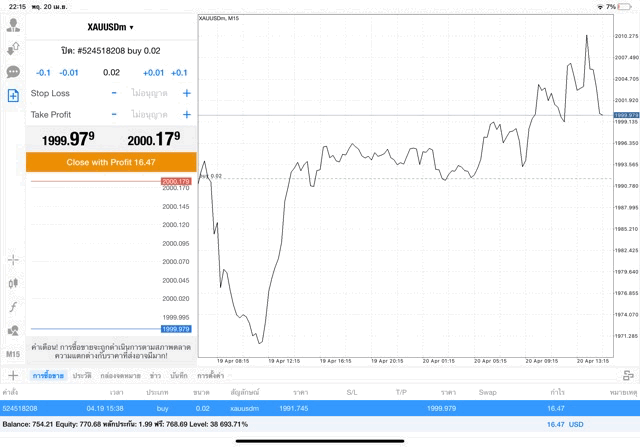The height and width of the screenshot is (447, 640).
Task: Sort by the S/L column header
Action: 352,392
